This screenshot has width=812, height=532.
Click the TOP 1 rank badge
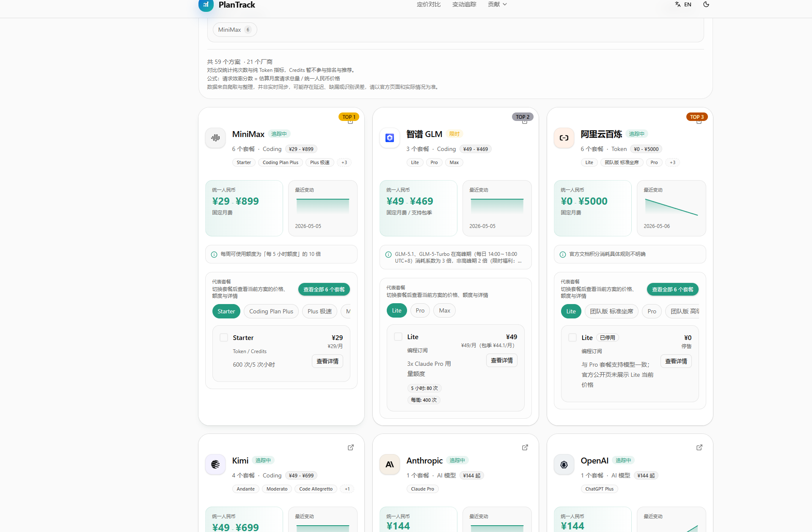tap(349, 117)
